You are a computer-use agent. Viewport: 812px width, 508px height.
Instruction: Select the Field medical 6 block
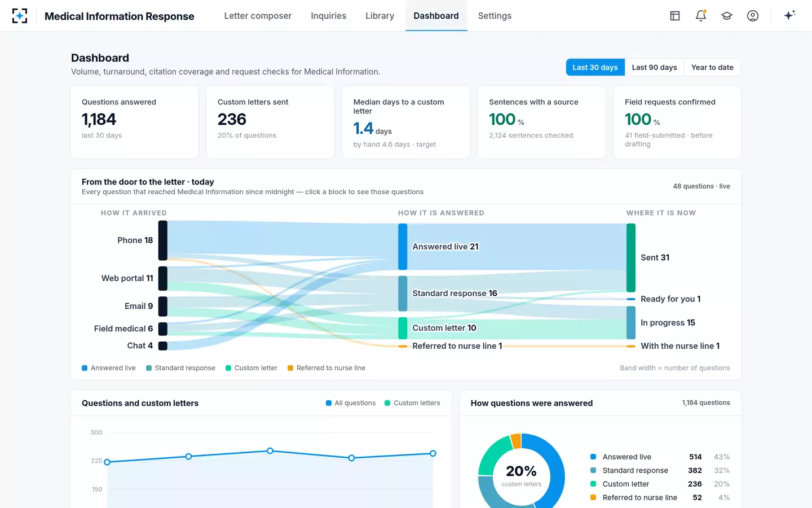[162, 329]
